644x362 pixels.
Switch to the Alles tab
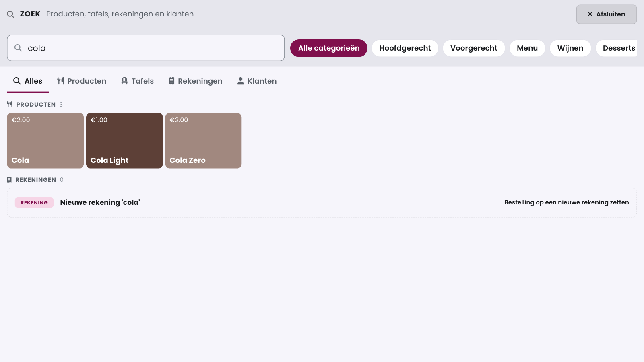(x=28, y=81)
